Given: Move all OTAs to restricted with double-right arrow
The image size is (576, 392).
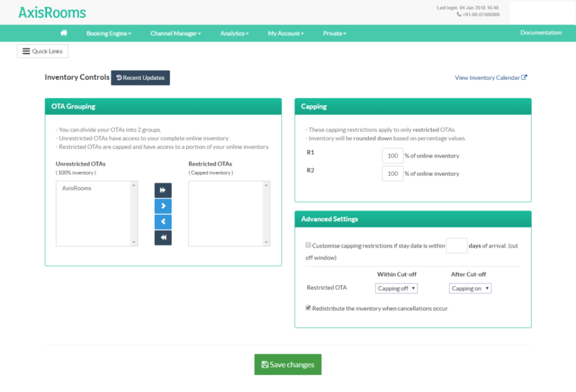Looking at the screenshot, I should [163, 190].
